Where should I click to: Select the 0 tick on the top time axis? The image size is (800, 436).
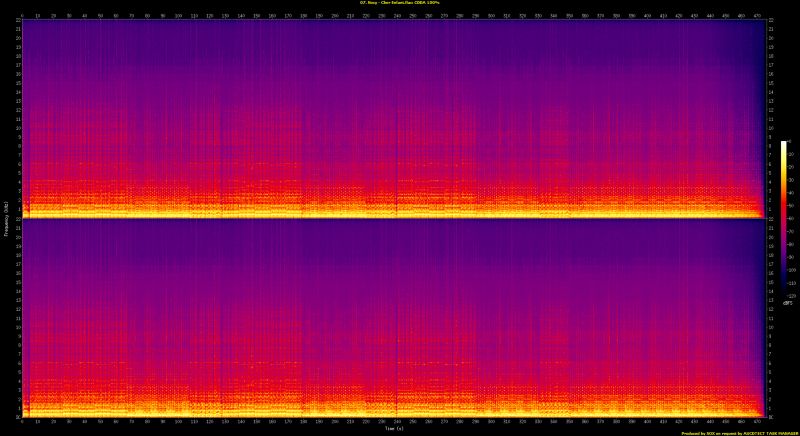coord(22,15)
